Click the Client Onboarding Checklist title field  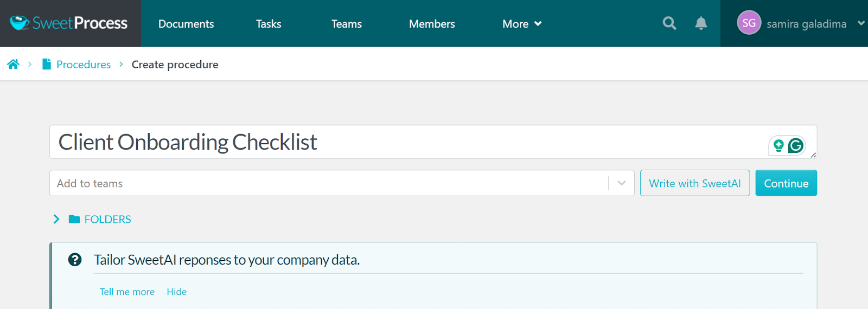coord(433,142)
